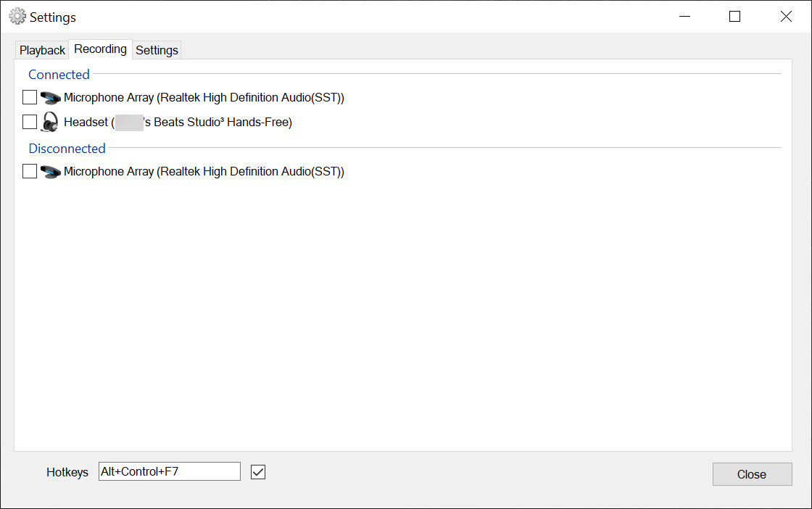
Task: Click the Connected section header
Action: 59,75
